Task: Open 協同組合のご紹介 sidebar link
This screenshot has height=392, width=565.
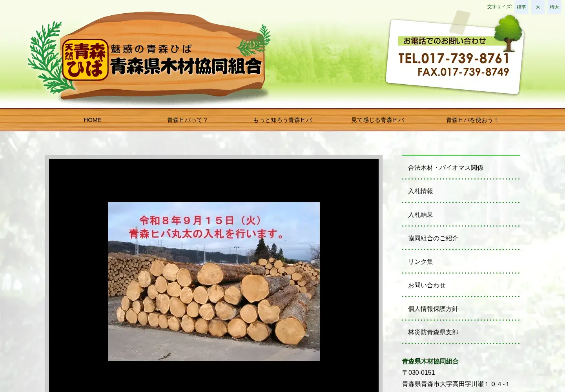Action: 461,238
